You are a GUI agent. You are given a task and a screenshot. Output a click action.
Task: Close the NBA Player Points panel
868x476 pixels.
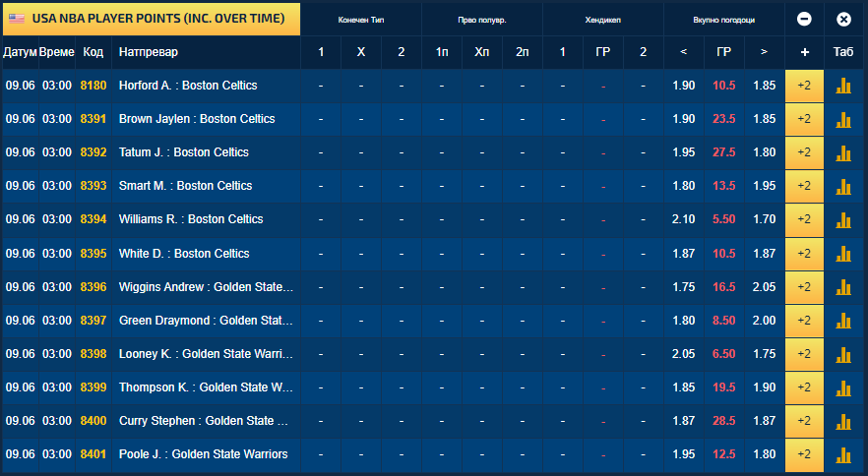coord(843,20)
